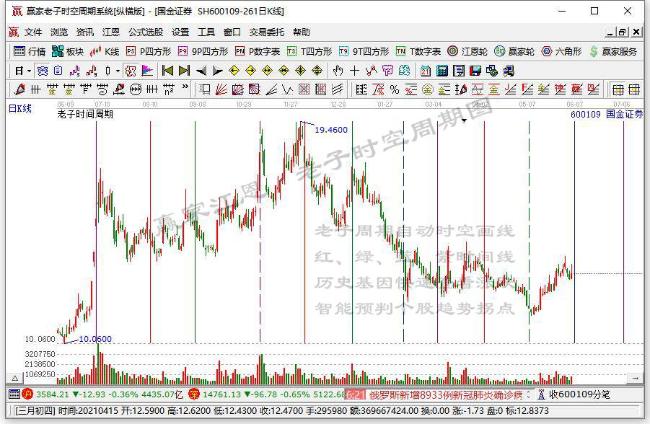Click the 10.0600 low price label

[x=95, y=339]
